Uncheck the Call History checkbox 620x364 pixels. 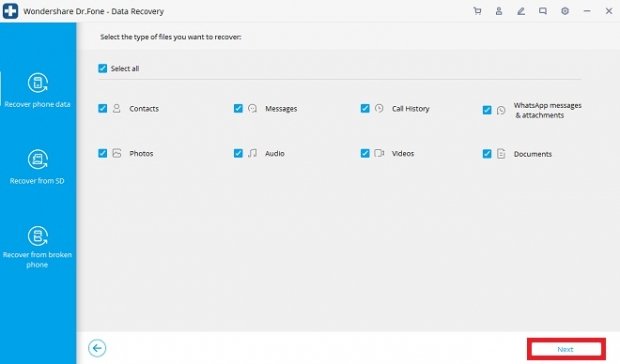[365, 108]
